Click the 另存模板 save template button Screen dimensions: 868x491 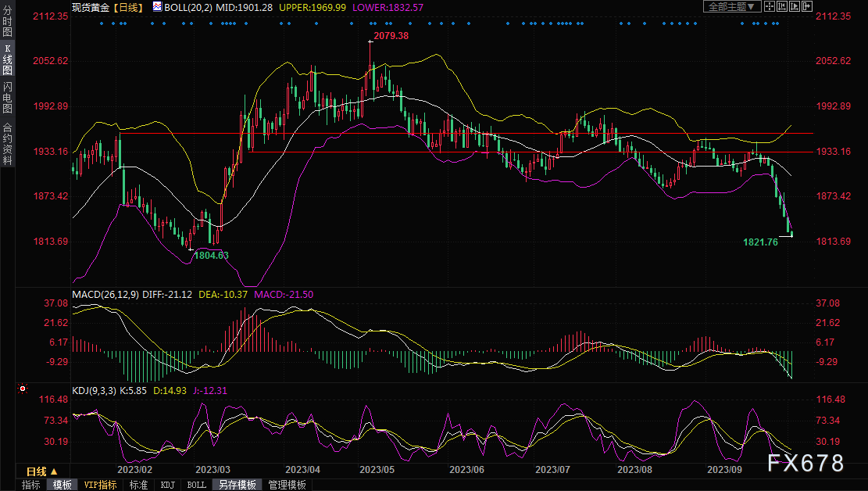pyautogui.click(x=238, y=485)
